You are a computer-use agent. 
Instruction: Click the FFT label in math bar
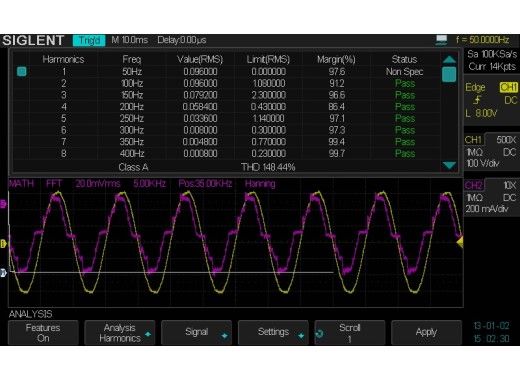(x=54, y=184)
